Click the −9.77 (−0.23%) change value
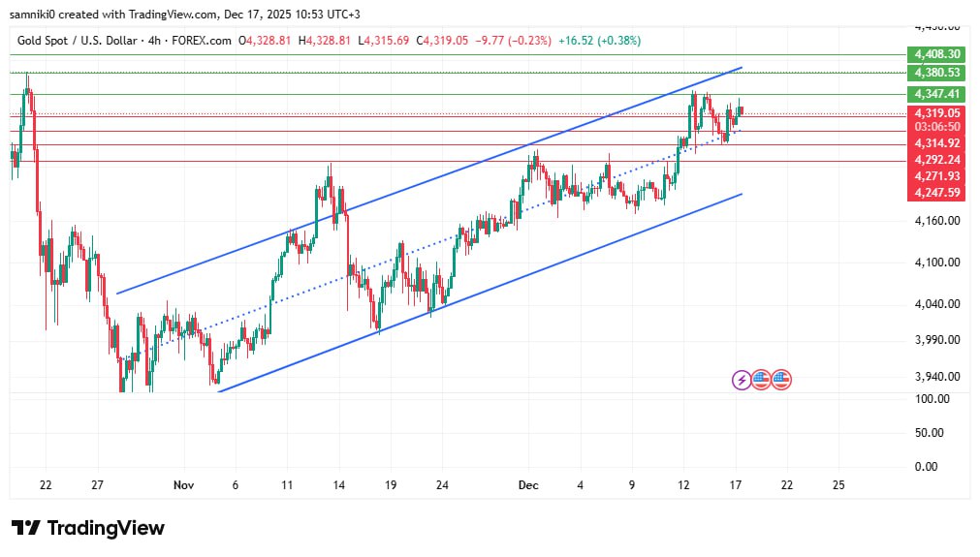This screenshot has width=980, height=557. click(x=513, y=41)
